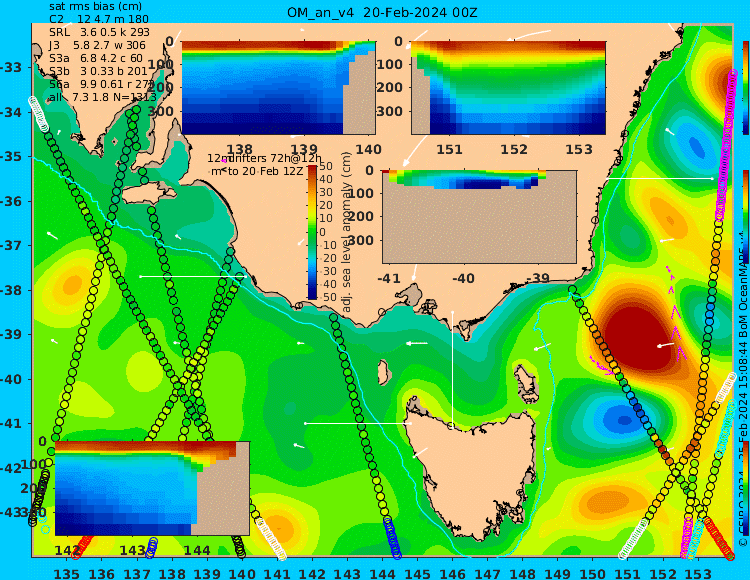The height and width of the screenshot is (580, 750).
Task: Click the blue altimeter circles near 144.5E bottom edge
Action: (x=392, y=538)
